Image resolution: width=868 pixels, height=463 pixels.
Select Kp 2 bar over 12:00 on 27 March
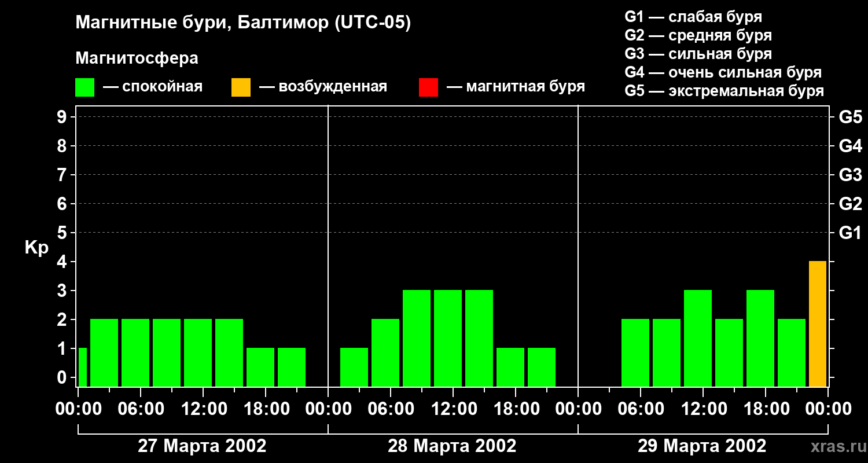(x=198, y=353)
